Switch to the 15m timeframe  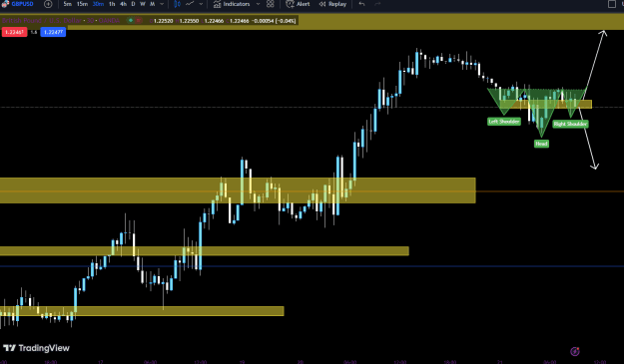[82, 4]
